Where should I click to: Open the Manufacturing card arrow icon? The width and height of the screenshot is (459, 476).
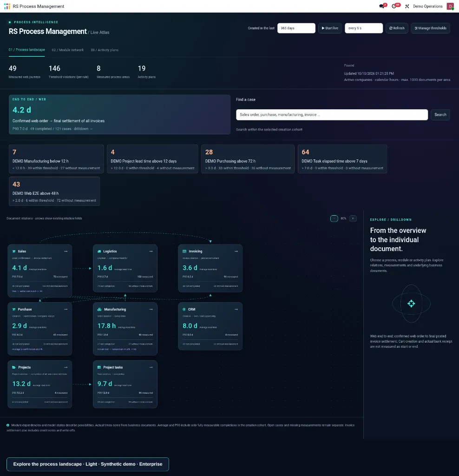point(151,309)
